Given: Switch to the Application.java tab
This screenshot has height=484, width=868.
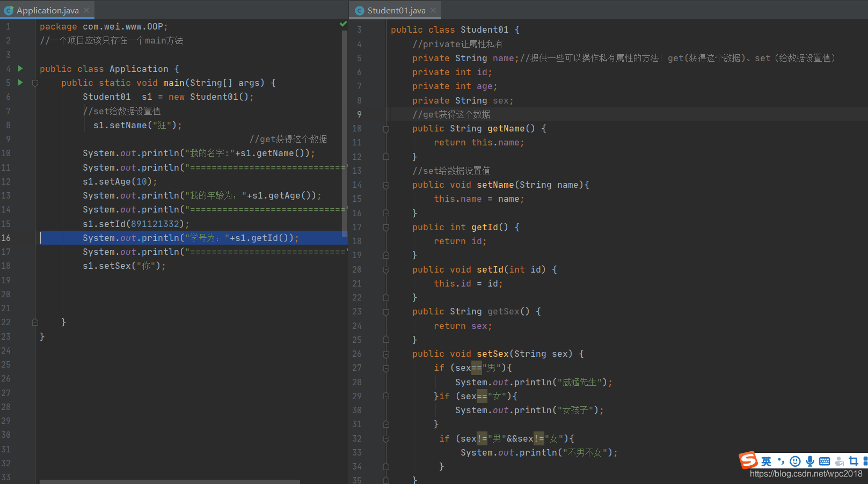Looking at the screenshot, I should click(x=47, y=10).
